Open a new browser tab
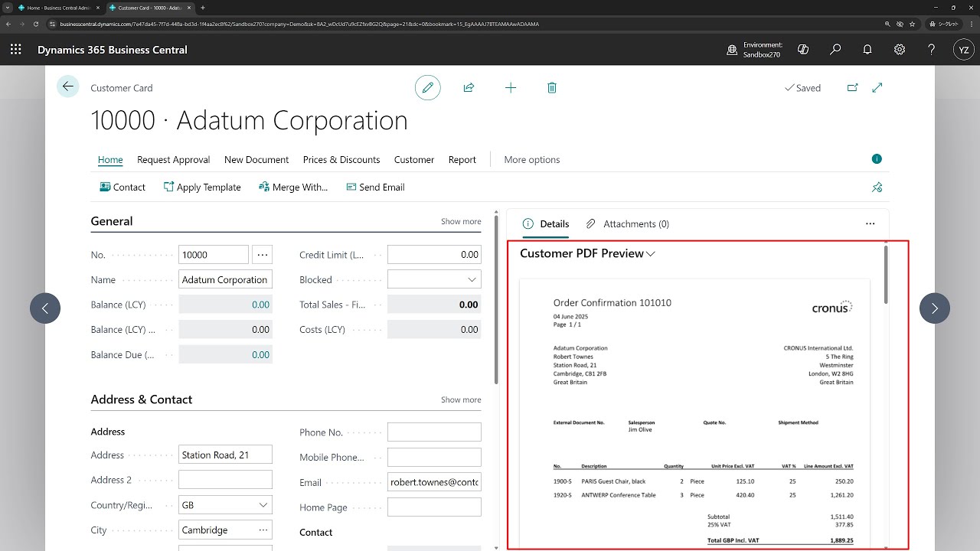The width and height of the screenshot is (980, 551). (203, 8)
